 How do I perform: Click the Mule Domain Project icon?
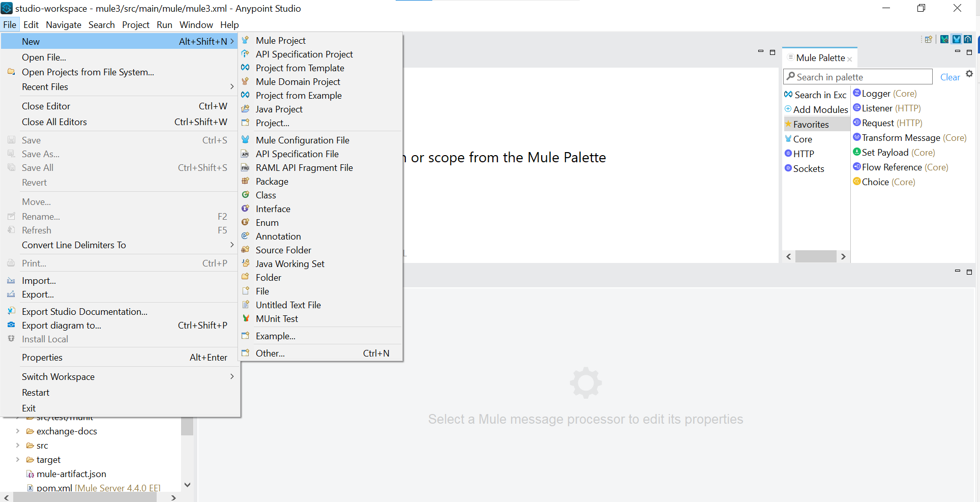[245, 81]
